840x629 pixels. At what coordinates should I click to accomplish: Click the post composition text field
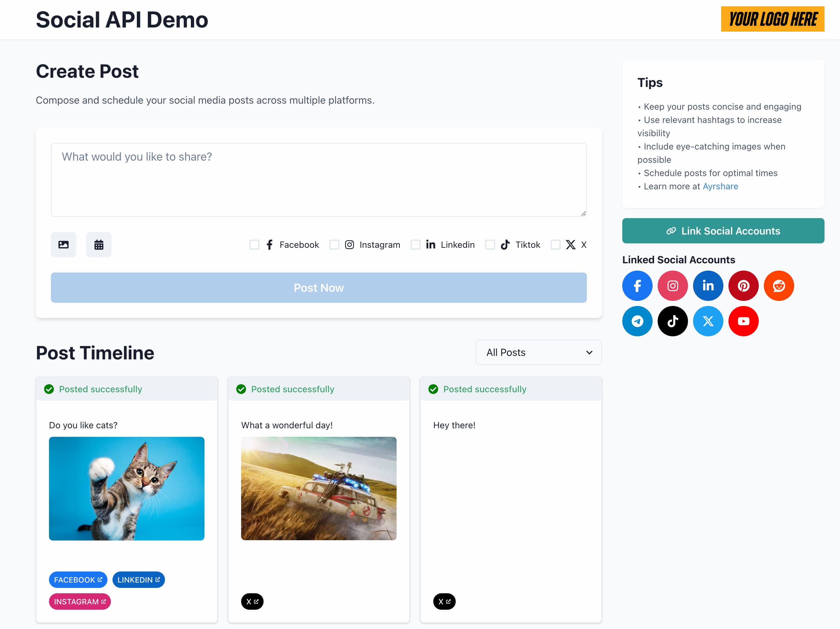coord(318,179)
